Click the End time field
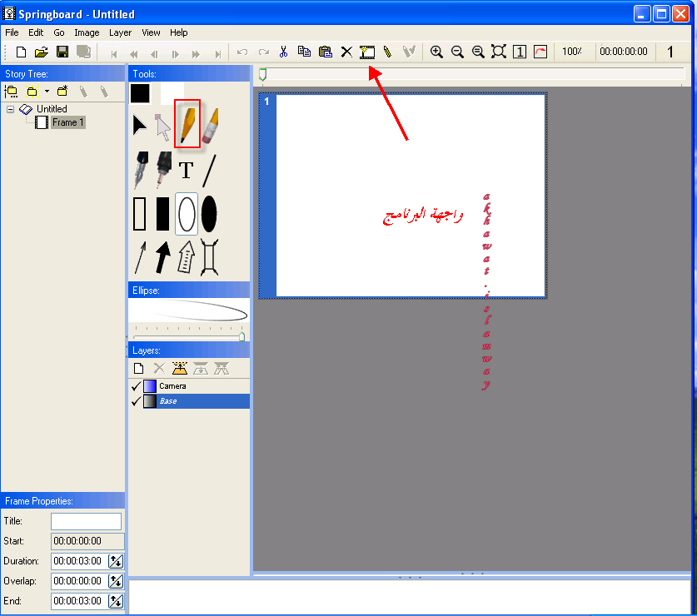 (x=79, y=601)
